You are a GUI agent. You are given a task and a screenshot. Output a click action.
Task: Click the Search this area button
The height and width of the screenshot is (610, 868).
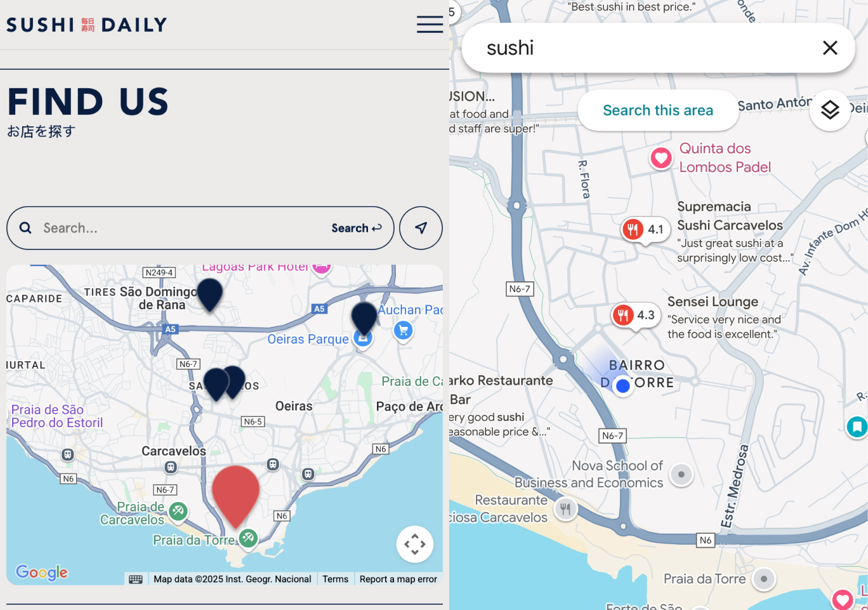(657, 110)
